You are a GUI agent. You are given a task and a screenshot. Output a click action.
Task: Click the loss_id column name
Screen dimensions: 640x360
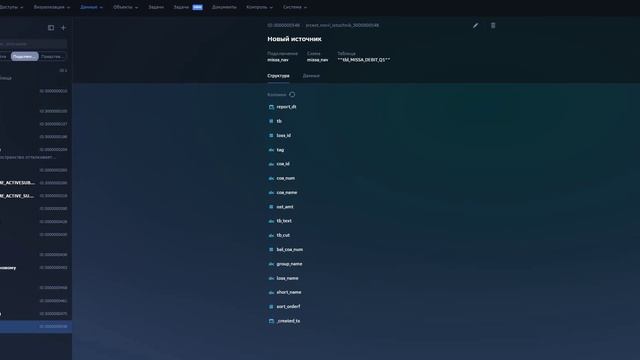tap(284, 136)
